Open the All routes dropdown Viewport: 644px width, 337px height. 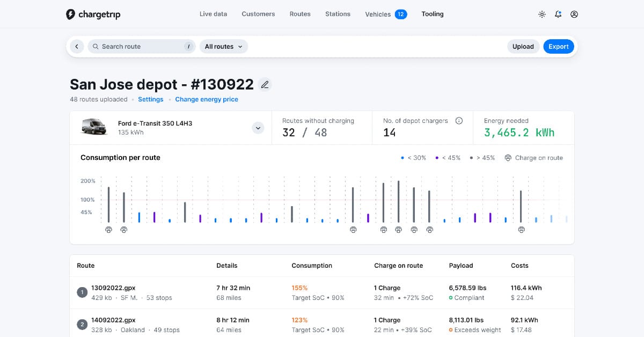tap(224, 47)
